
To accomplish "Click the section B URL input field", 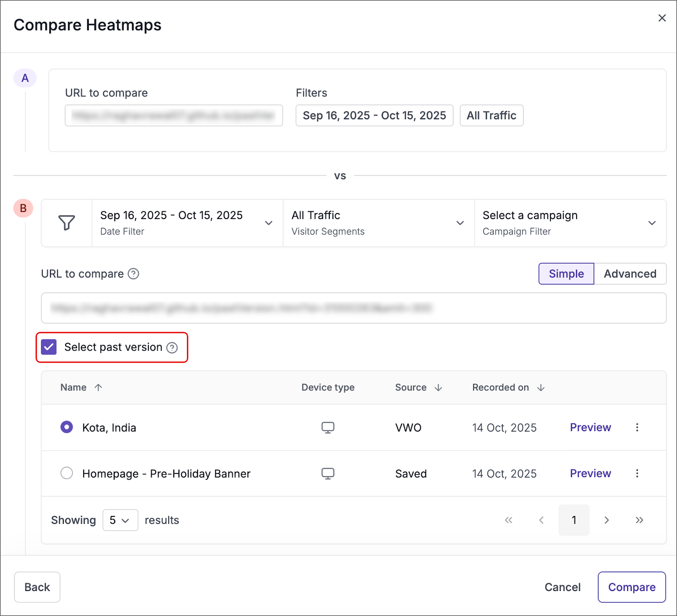I will [x=353, y=308].
